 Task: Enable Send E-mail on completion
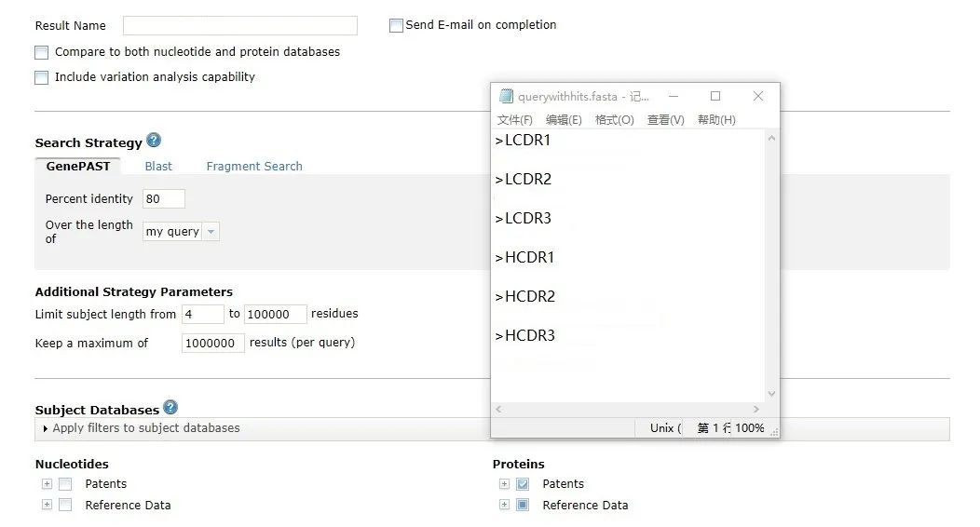click(396, 26)
